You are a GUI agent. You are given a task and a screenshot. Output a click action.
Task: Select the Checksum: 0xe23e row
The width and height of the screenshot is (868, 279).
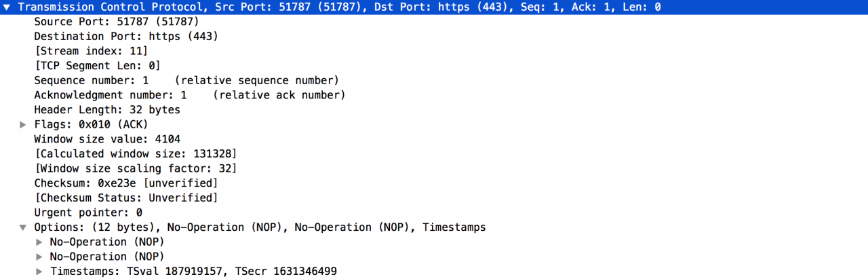point(125,183)
